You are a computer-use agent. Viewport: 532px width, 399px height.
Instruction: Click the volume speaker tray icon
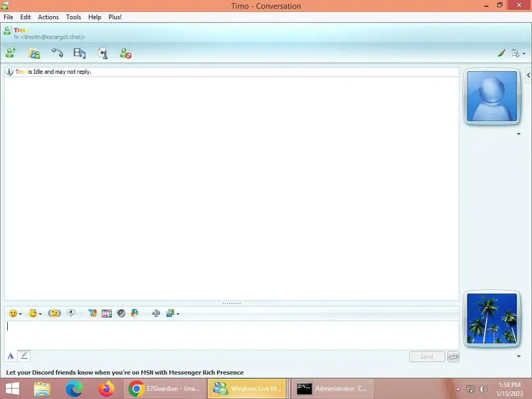coord(483,389)
